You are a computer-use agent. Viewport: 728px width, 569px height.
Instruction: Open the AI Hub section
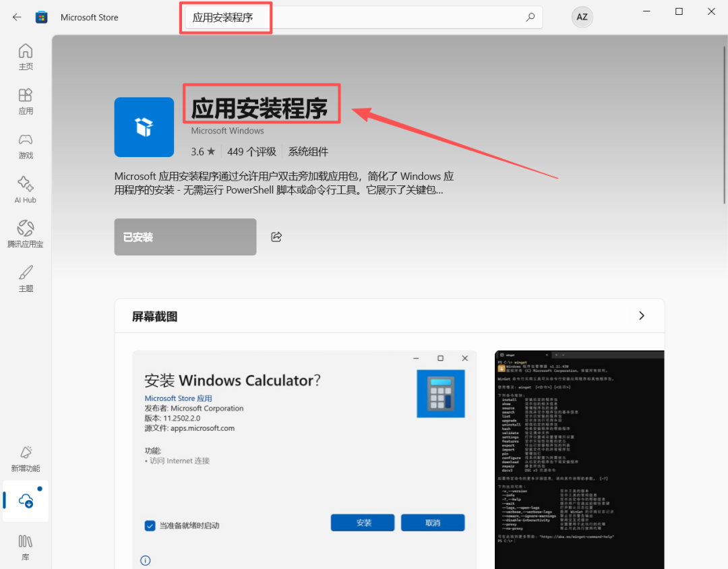[x=26, y=190]
